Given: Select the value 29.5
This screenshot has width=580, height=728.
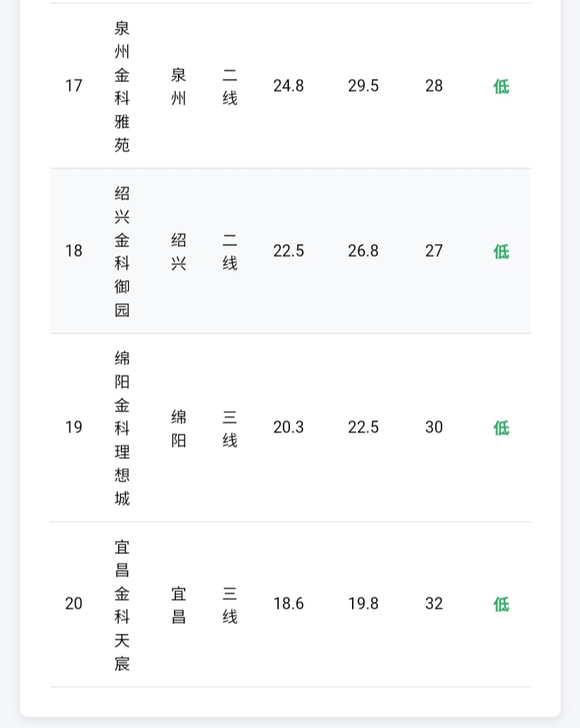Looking at the screenshot, I should coord(363,86).
